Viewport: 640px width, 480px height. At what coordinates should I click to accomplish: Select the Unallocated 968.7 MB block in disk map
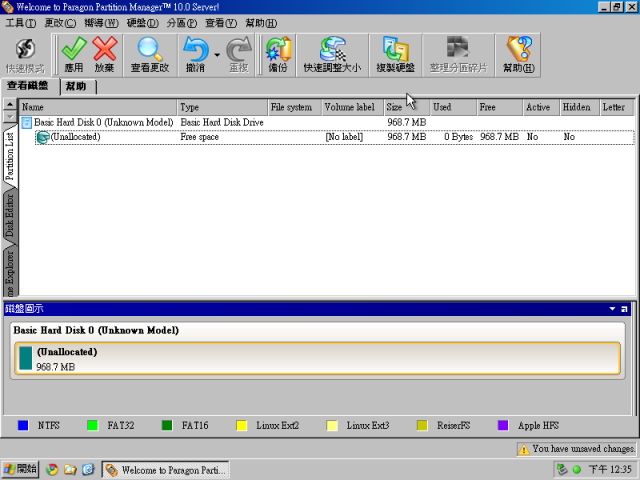[318, 358]
